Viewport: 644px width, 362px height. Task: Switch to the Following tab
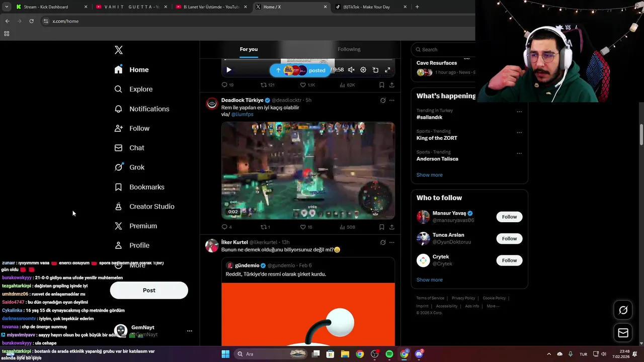(x=349, y=49)
